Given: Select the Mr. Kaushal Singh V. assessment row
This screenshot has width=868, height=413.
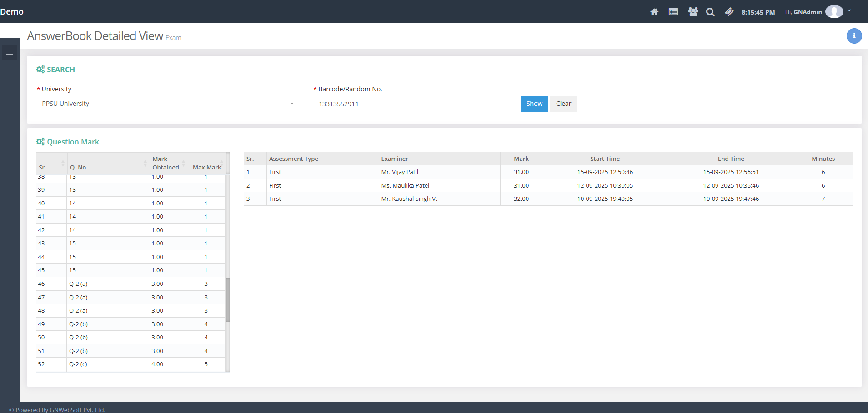Looking at the screenshot, I should pos(409,199).
